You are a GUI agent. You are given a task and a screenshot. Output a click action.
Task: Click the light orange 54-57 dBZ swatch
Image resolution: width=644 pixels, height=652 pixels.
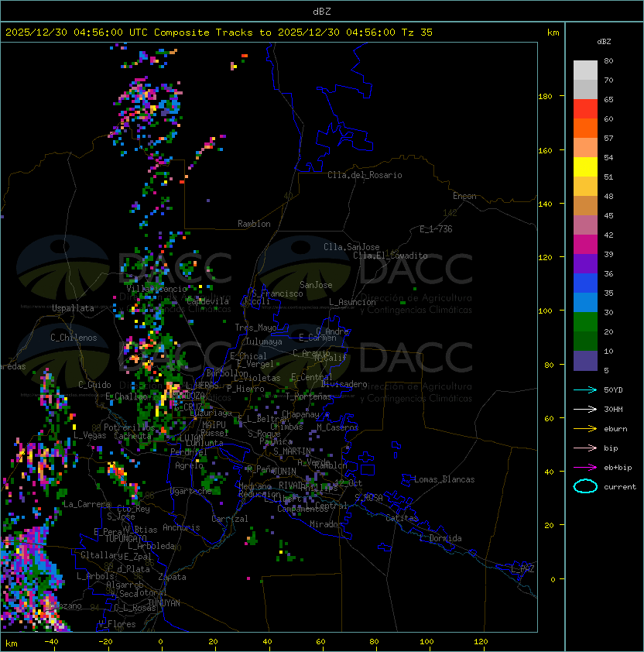pyautogui.click(x=585, y=148)
